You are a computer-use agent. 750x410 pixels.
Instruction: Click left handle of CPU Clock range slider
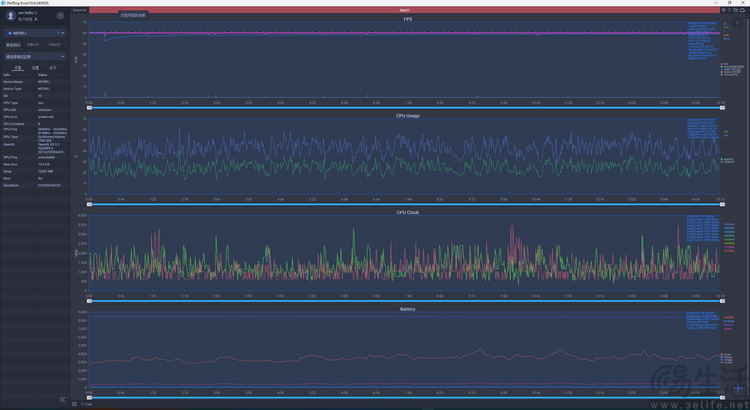pos(89,301)
